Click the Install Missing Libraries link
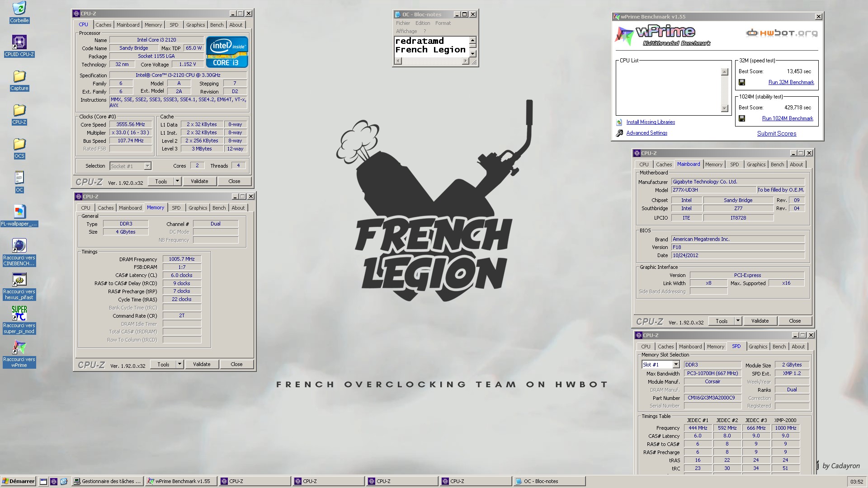Viewport: 868px width, 488px height. (x=651, y=122)
